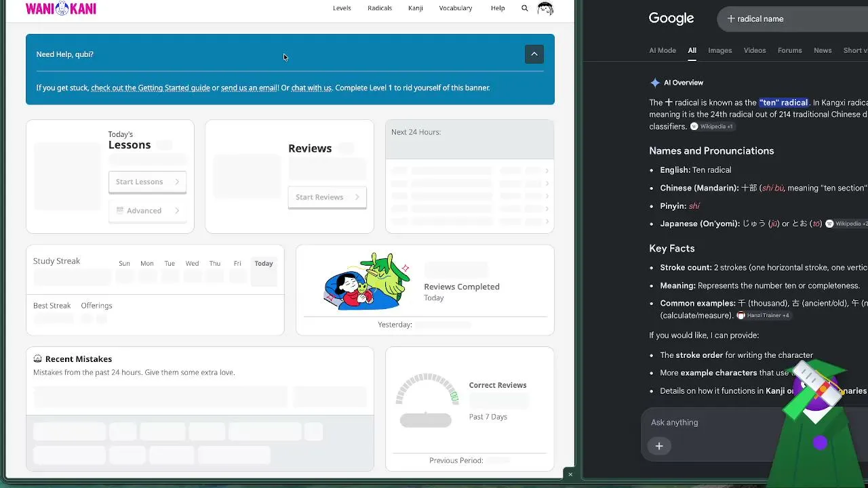This screenshot has width=868, height=488.
Task: Open the Kanji menu
Action: click(416, 8)
